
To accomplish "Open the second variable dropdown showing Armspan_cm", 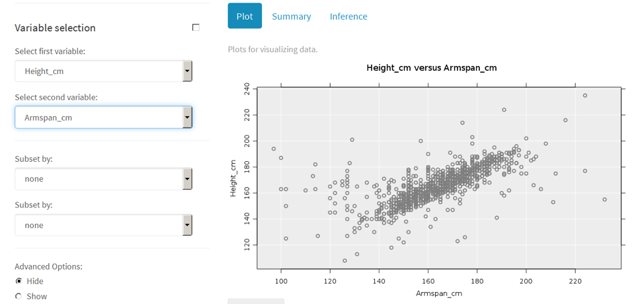I will click(103, 118).
